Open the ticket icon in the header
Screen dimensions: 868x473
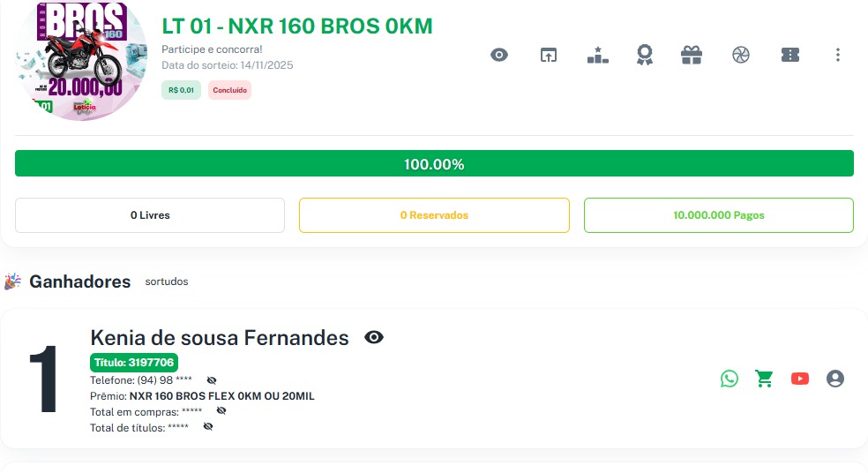pos(790,55)
